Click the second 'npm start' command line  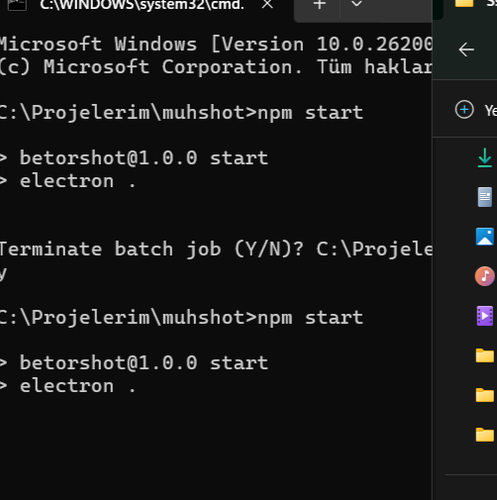tap(182, 317)
